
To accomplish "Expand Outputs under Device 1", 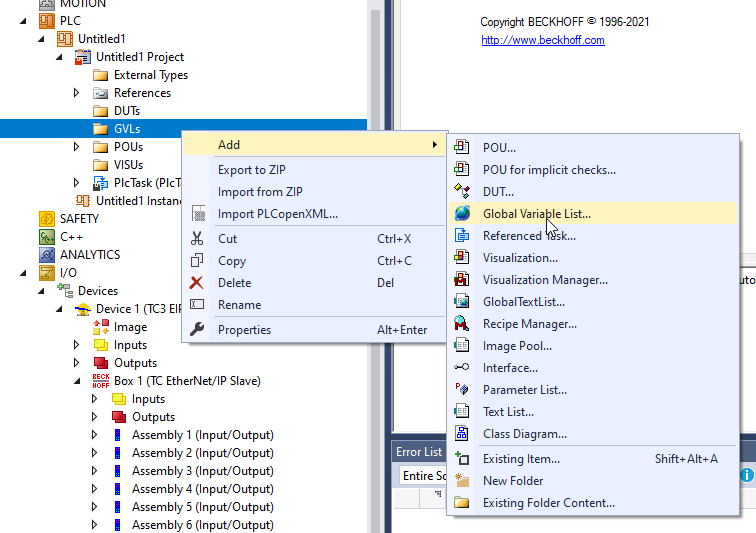I will (77, 363).
